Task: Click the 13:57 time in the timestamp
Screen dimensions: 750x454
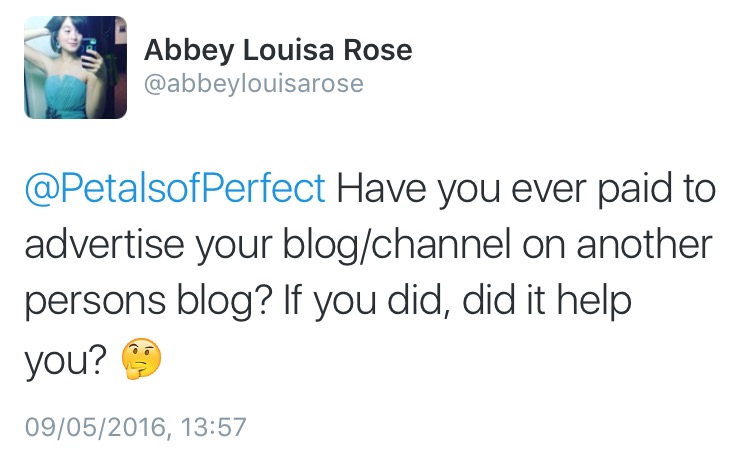Action: click(x=214, y=427)
